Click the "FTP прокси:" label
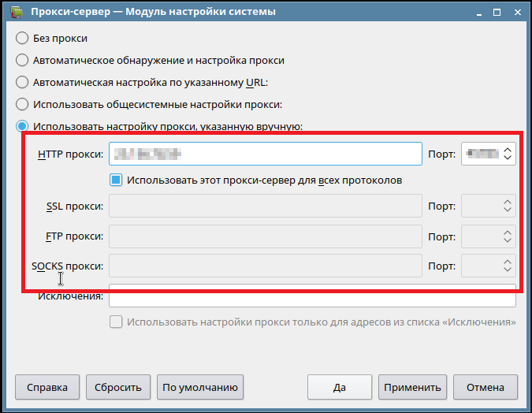 pyautogui.click(x=75, y=236)
